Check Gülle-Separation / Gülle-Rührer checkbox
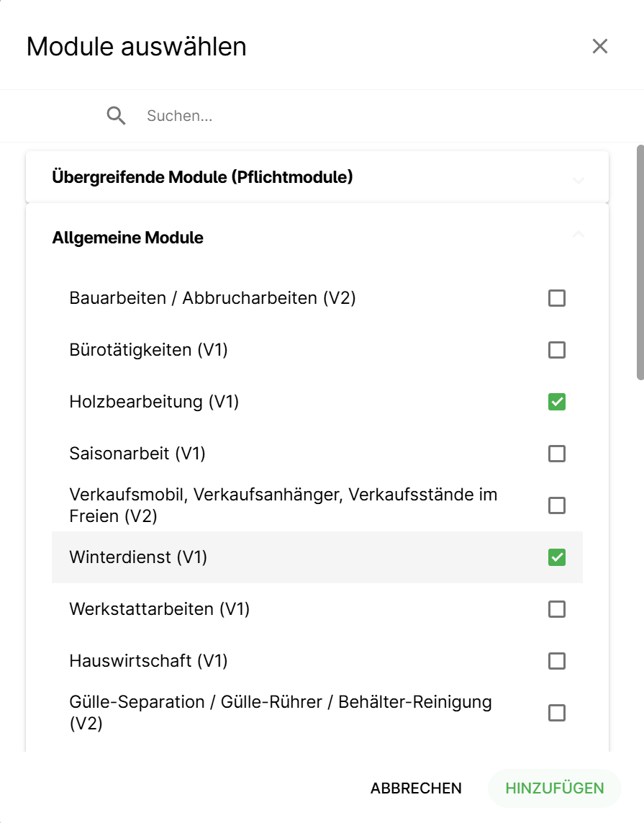Image resolution: width=644 pixels, height=823 pixels. [557, 713]
